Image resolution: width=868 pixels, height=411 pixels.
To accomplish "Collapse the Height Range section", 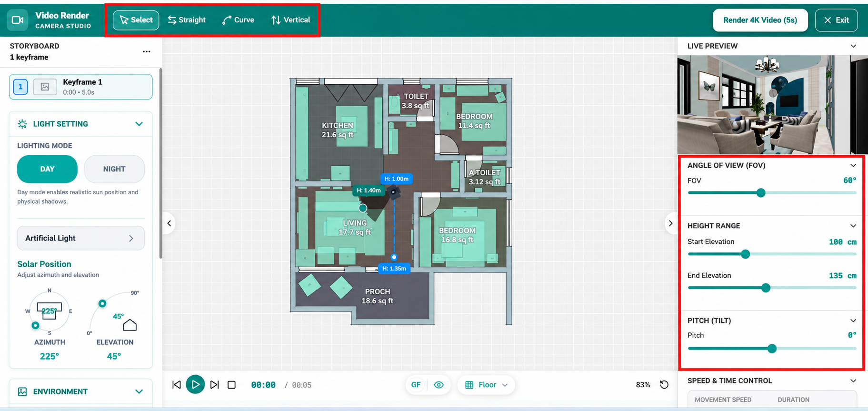I will tap(853, 226).
